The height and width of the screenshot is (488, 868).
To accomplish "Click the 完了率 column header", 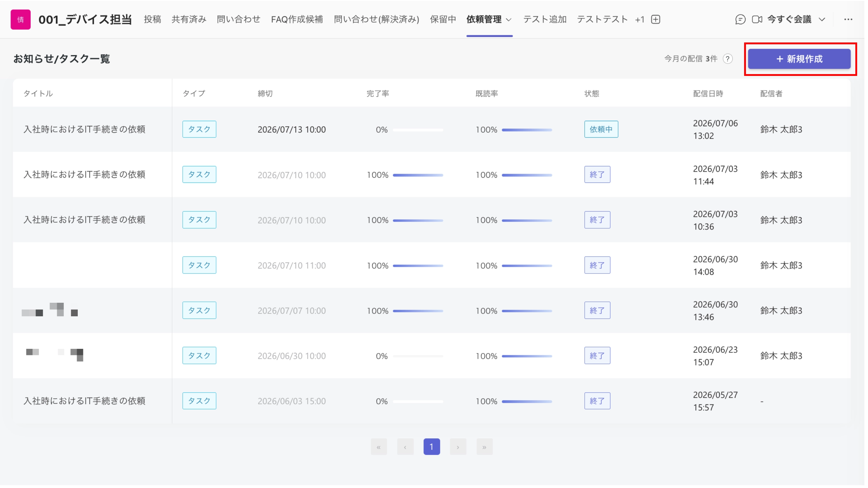I will coord(378,94).
